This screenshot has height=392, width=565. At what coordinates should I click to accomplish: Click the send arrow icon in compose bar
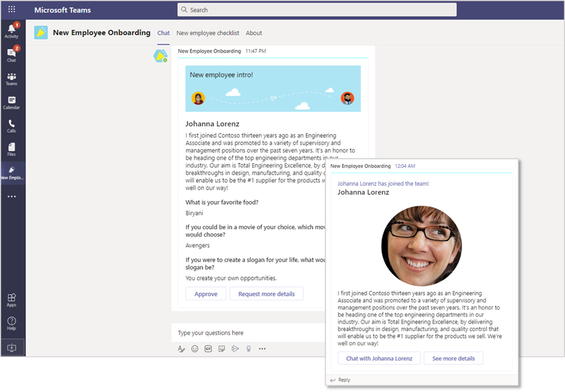[235, 349]
